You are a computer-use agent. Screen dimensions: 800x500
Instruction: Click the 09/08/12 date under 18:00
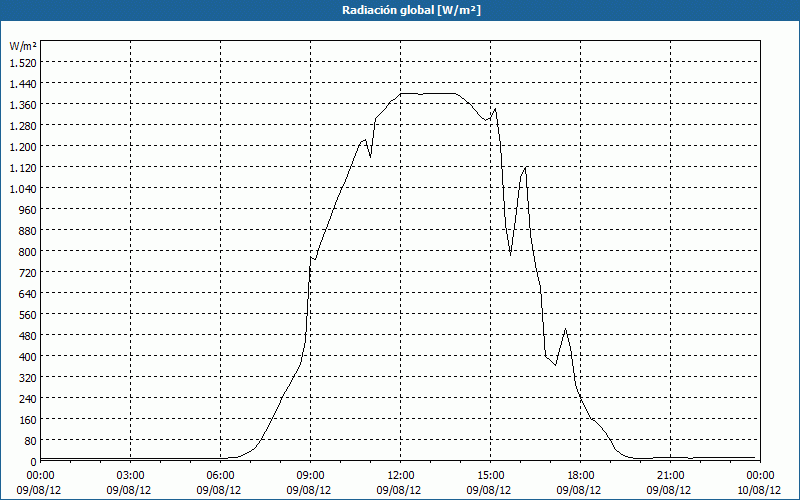click(x=579, y=490)
